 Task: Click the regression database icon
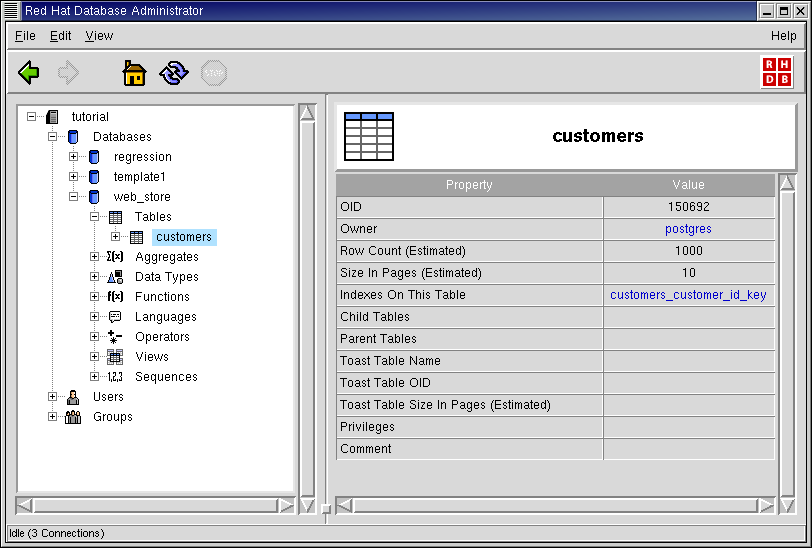click(x=94, y=156)
